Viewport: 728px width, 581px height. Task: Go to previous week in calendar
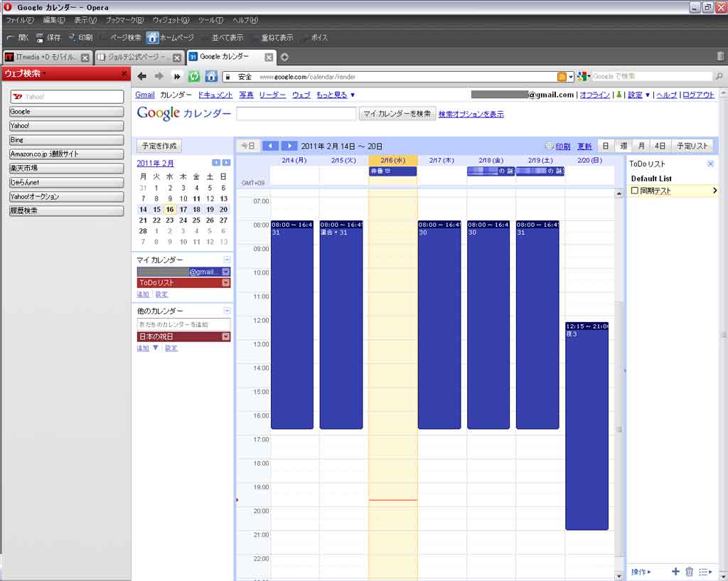click(270, 146)
